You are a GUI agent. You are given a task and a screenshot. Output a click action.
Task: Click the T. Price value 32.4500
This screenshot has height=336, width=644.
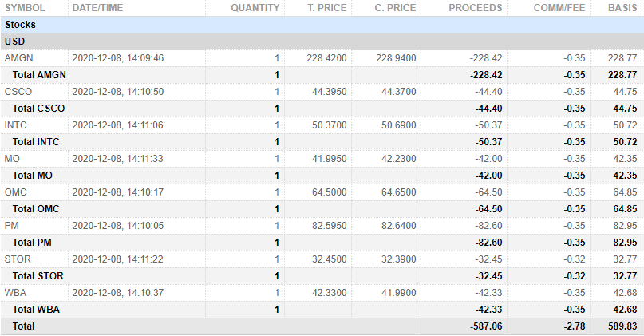pos(329,259)
